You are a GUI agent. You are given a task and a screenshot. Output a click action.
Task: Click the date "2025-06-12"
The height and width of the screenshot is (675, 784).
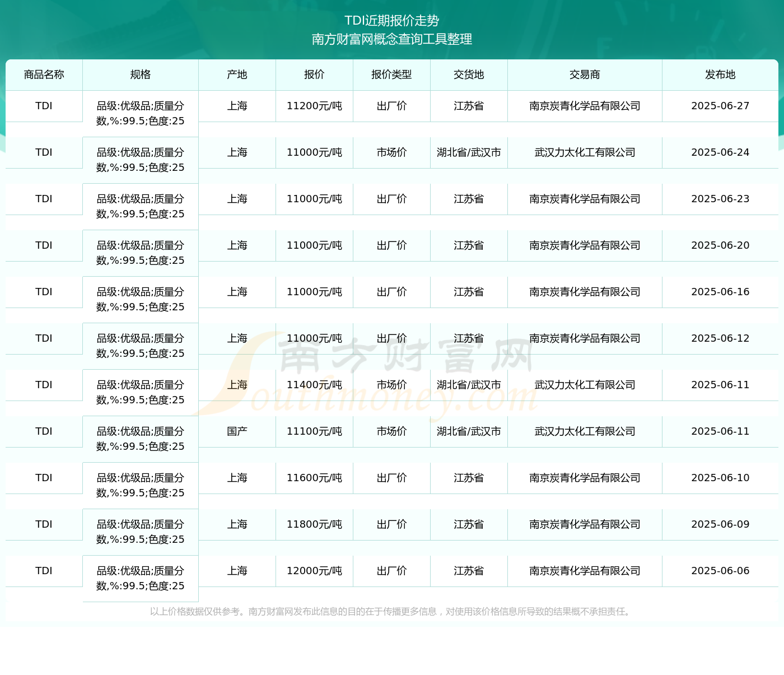pos(721,338)
